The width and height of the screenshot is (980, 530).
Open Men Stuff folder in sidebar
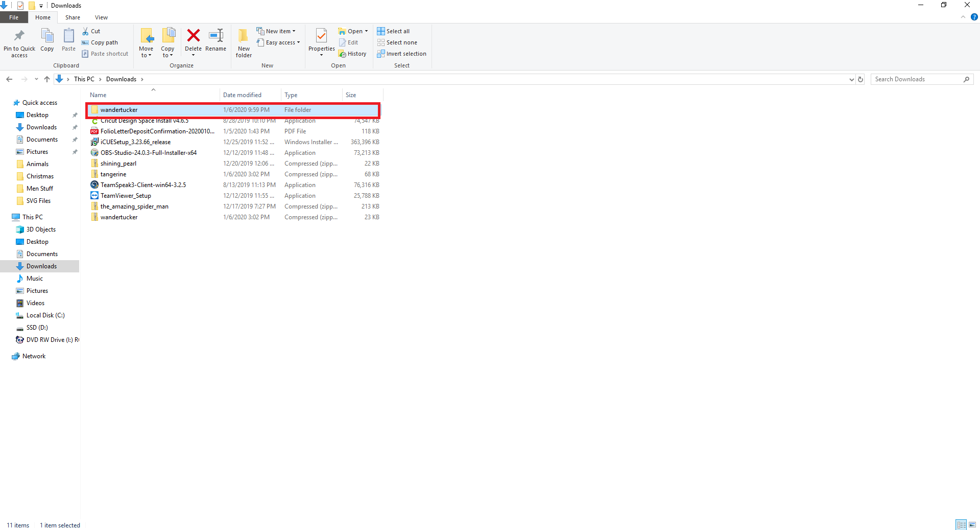point(39,189)
